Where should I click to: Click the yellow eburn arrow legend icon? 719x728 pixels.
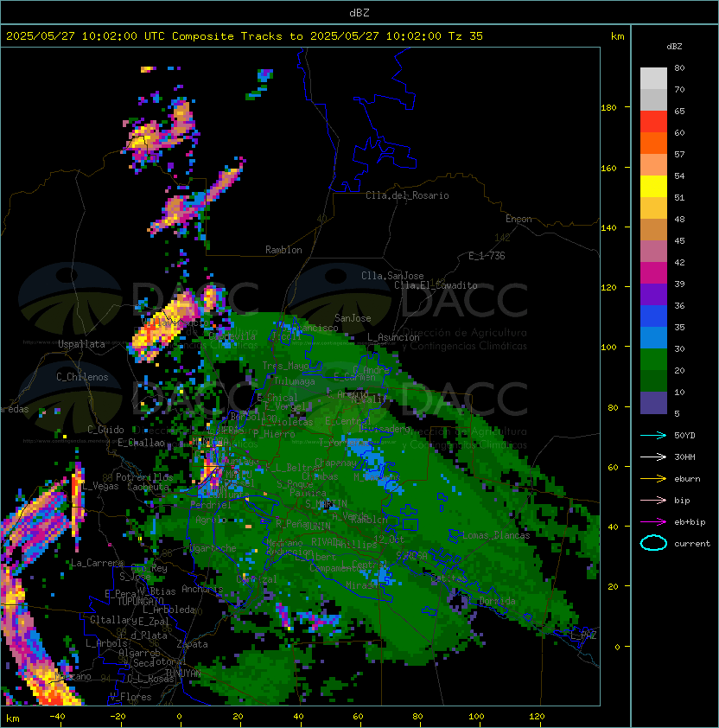[x=653, y=479]
